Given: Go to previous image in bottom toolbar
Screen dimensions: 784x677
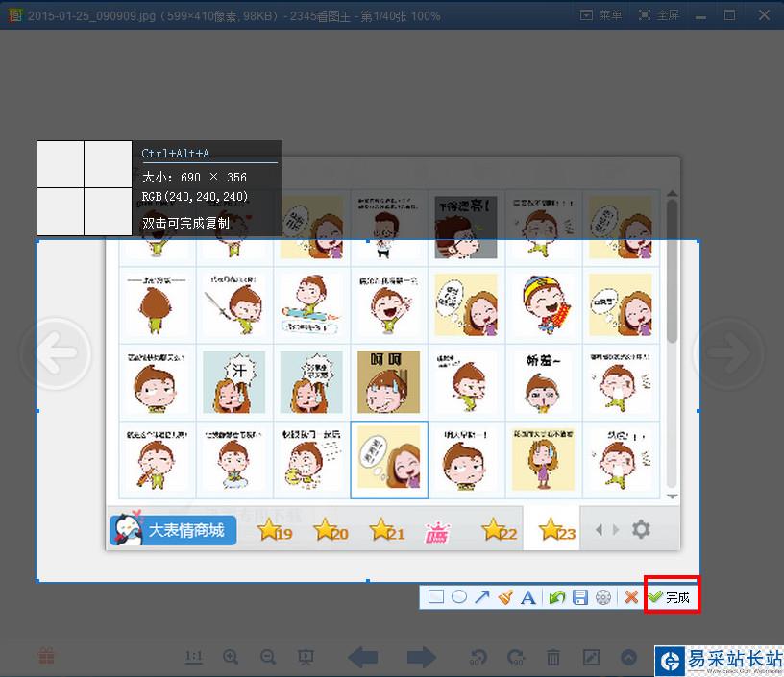Looking at the screenshot, I should coord(363,657).
